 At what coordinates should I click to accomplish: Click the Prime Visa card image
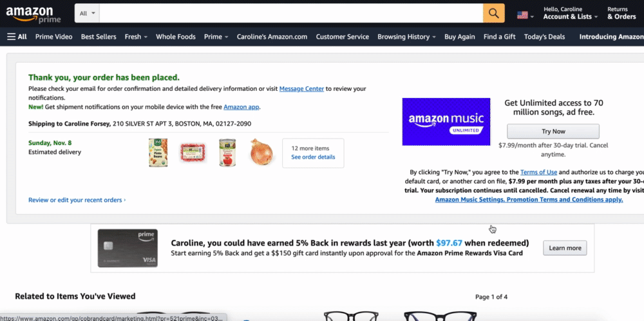click(128, 248)
